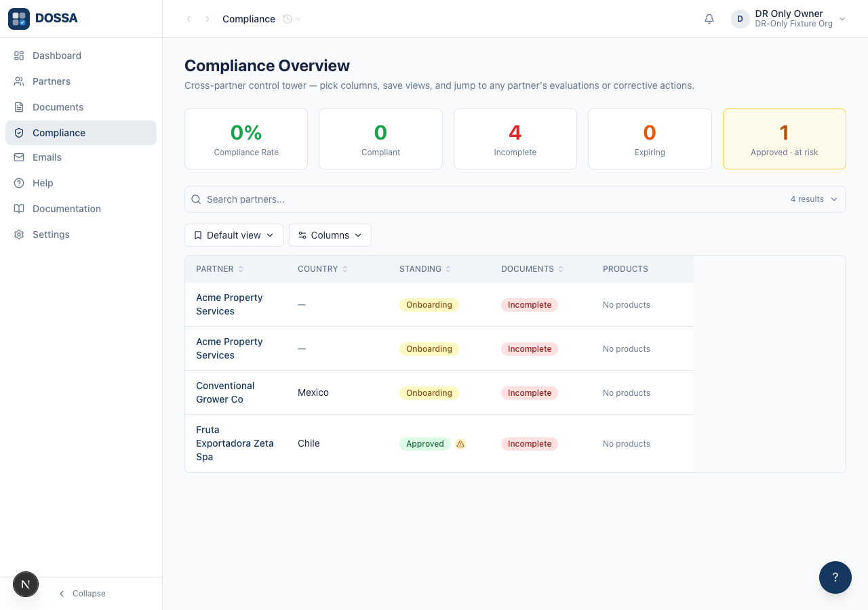Sort by the Country column
The image size is (868, 610).
pyautogui.click(x=323, y=269)
